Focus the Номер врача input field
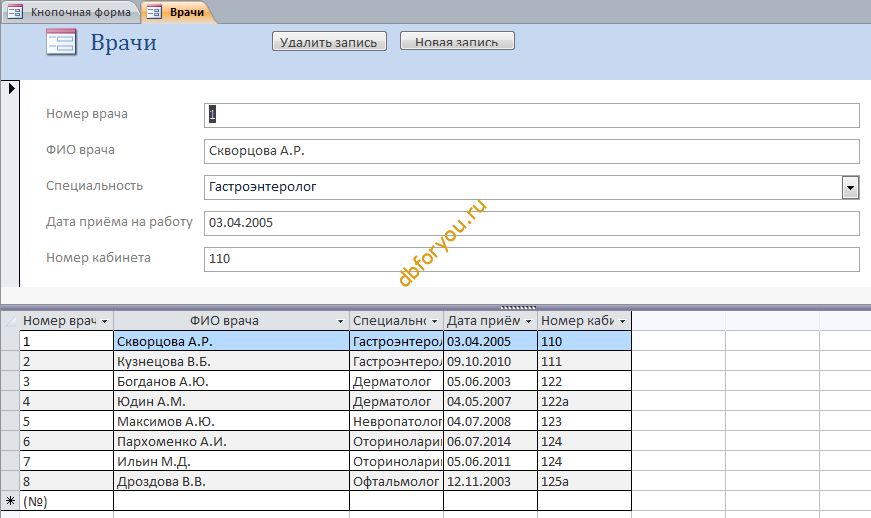This screenshot has height=518, width=871. coord(532,115)
